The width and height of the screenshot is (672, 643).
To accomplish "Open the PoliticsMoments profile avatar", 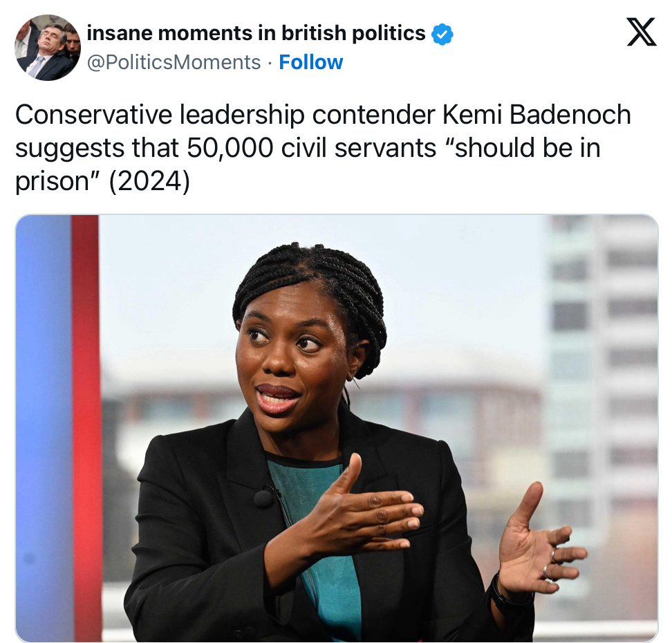I will point(48,48).
